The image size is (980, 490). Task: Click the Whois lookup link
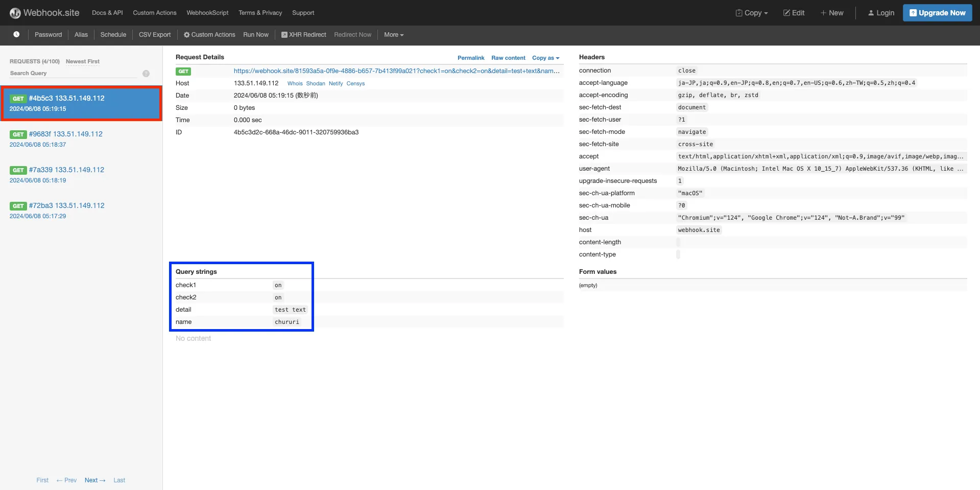point(295,83)
